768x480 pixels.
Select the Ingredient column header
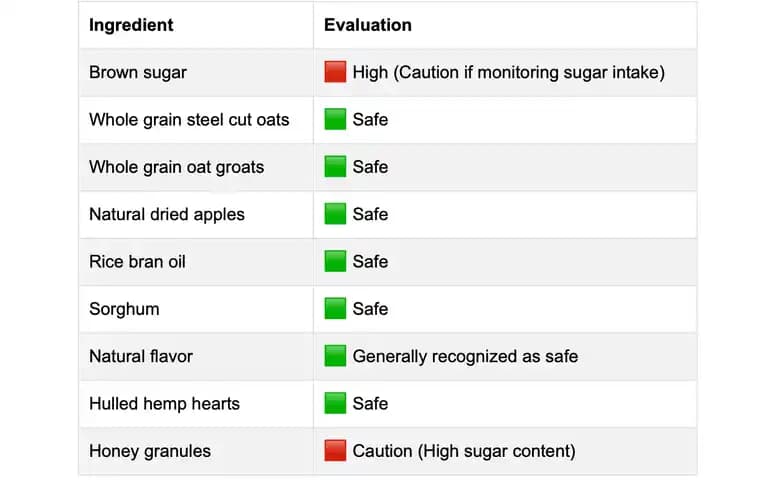[x=196, y=25]
